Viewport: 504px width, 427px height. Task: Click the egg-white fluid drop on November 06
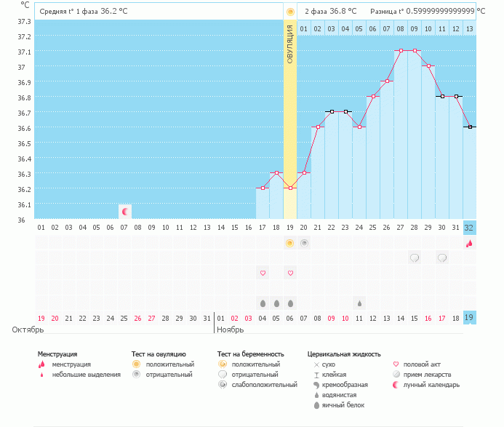[290, 303]
